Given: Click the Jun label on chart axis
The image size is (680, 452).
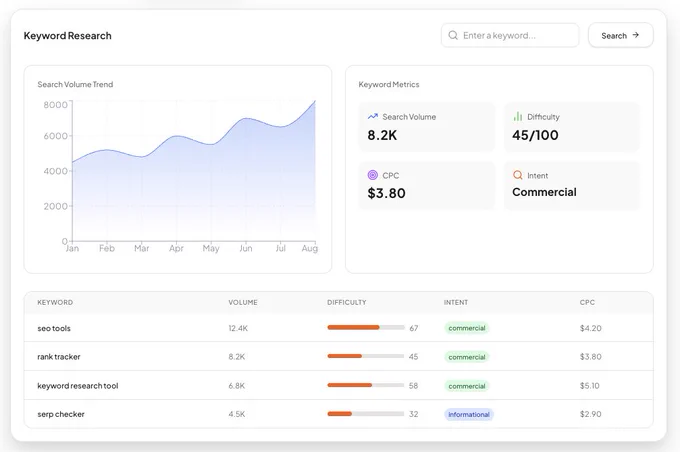Looking at the screenshot, I should click(246, 248).
